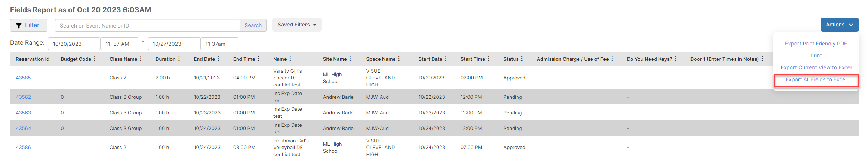Click the kebab icon beside Site Name
Image resolution: width=868 pixels, height=167 pixels.
pyautogui.click(x=350, y=59)
